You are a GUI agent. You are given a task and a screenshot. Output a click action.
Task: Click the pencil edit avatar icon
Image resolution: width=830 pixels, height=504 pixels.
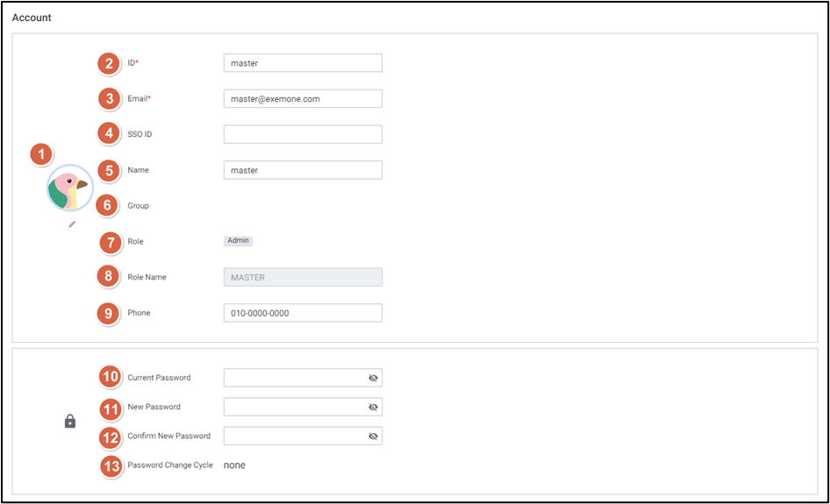(72, 224)
